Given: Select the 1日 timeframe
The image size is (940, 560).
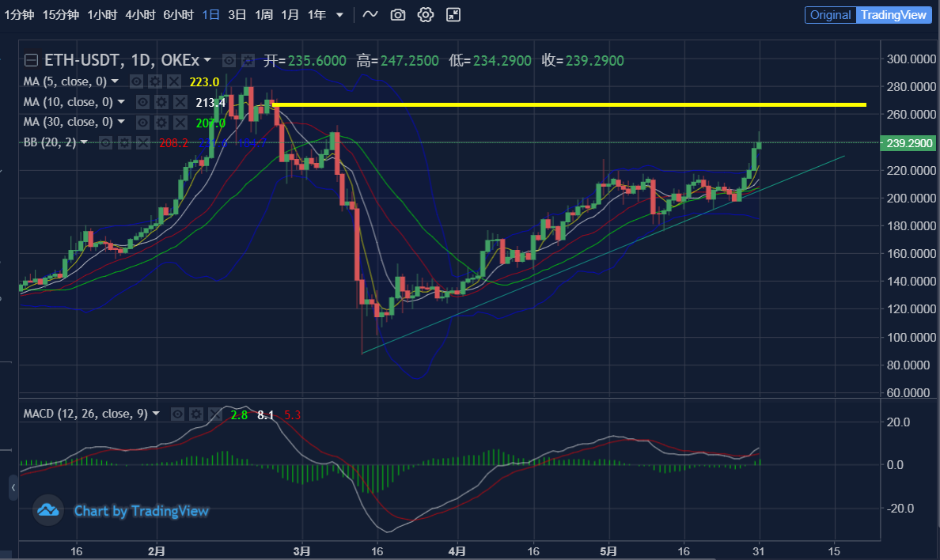Looking at the screenshot, I should coord(211,14).
